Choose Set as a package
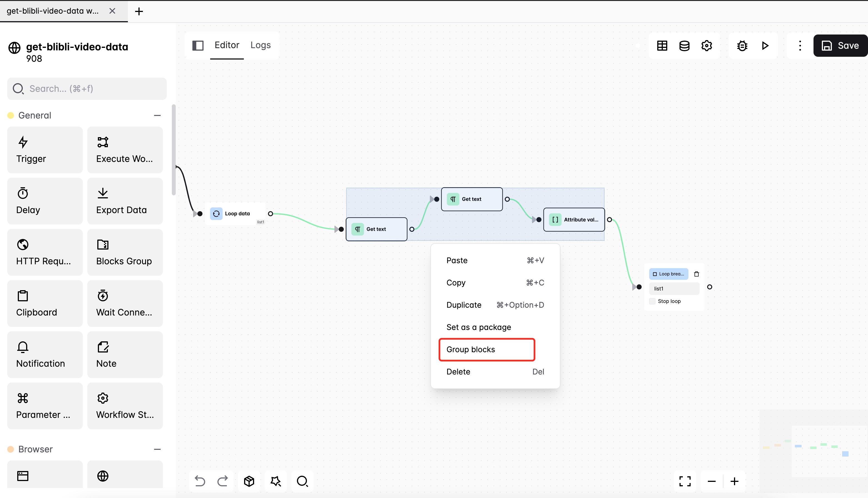 495,327
